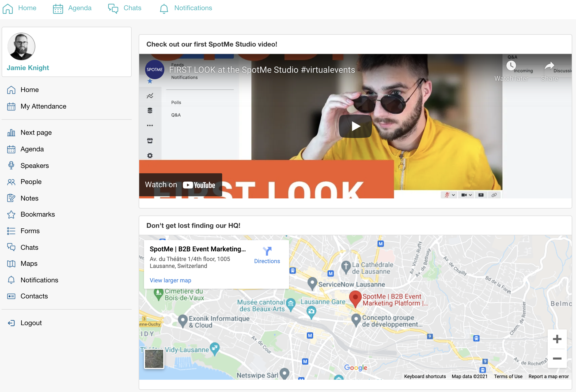Open the Forms list icon
The height and width of the screenshot is (392, 576).
click(x=11, y=231)
